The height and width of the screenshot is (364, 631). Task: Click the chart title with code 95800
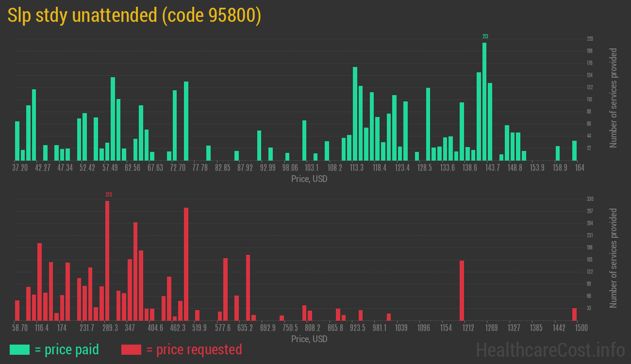134,16
